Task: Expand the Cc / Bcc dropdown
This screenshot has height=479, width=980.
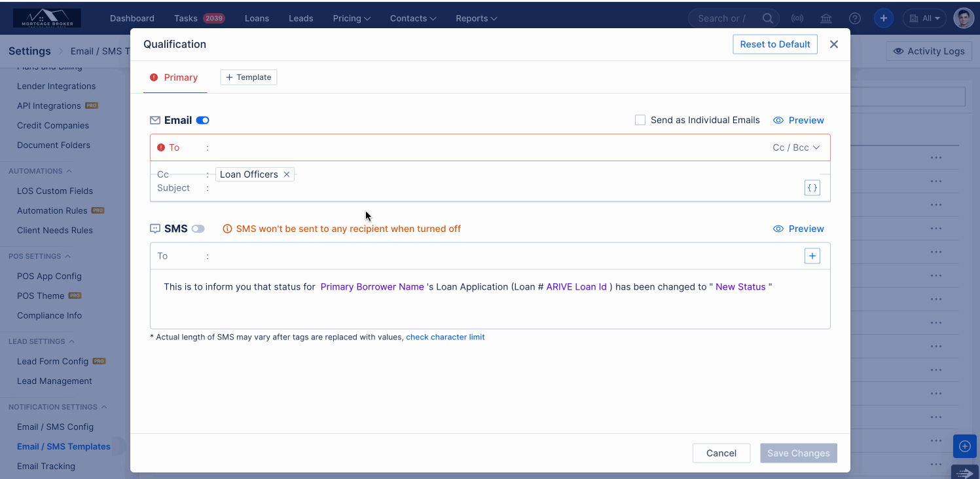Action: [x=796, y=147]
